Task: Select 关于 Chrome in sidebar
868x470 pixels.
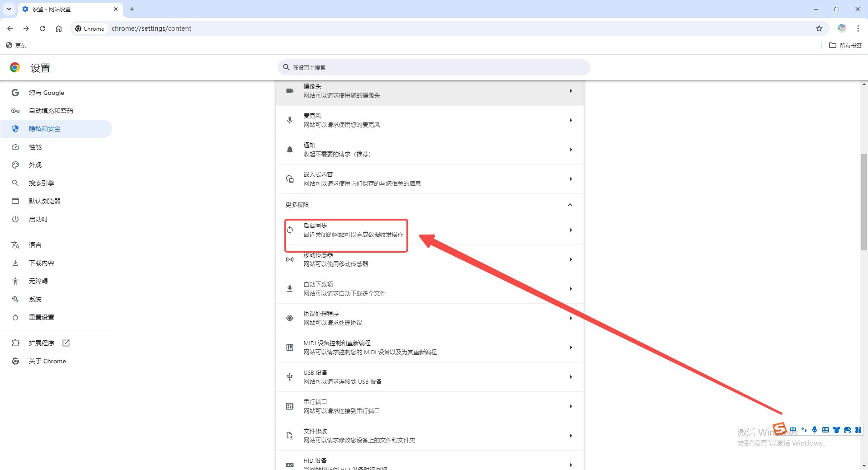Action: coord(56,361)
